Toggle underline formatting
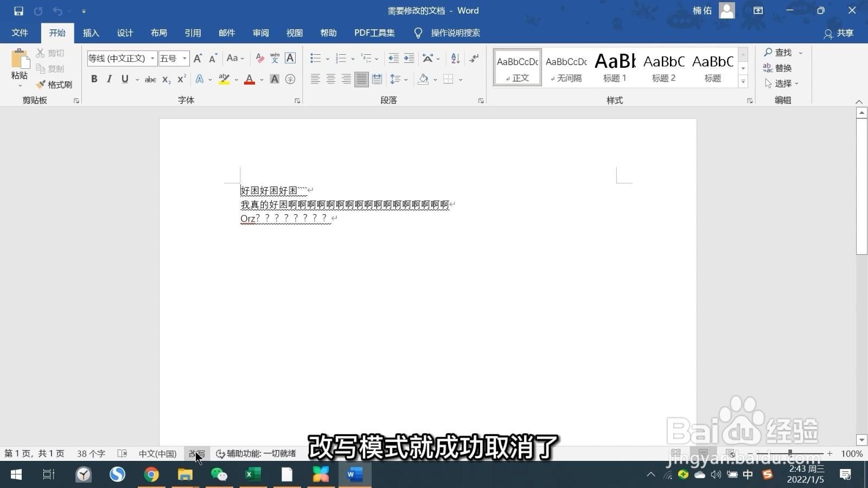The width and height of the screenshot is (868, 488). point(125,79)
